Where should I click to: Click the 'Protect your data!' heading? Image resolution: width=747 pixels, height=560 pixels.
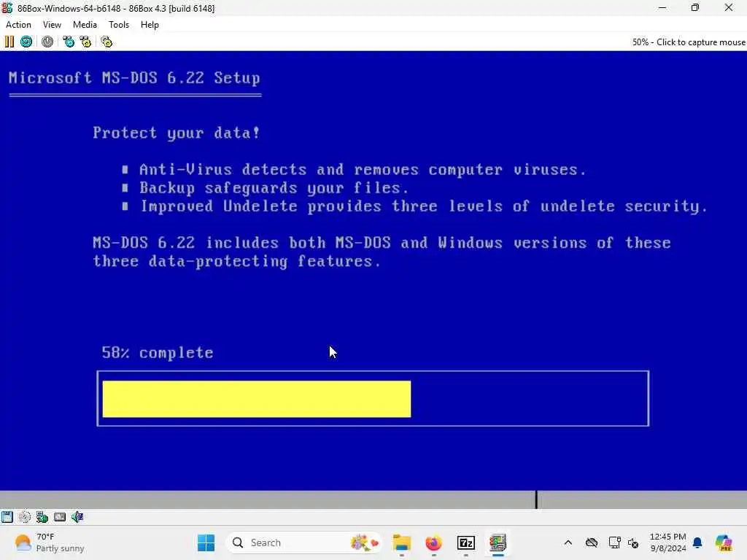[177, 133]
